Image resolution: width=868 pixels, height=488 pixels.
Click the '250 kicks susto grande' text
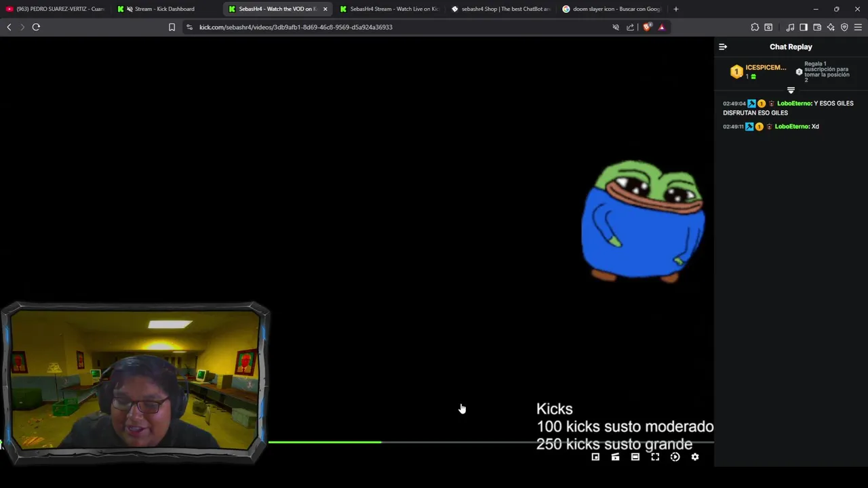pos(614,444)
